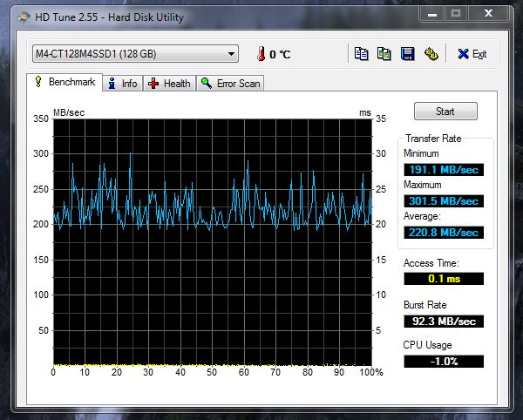This screenshot has height=420, width=523.
Task: Save screenshot floppy disk icon
Action: click(407, 54)
